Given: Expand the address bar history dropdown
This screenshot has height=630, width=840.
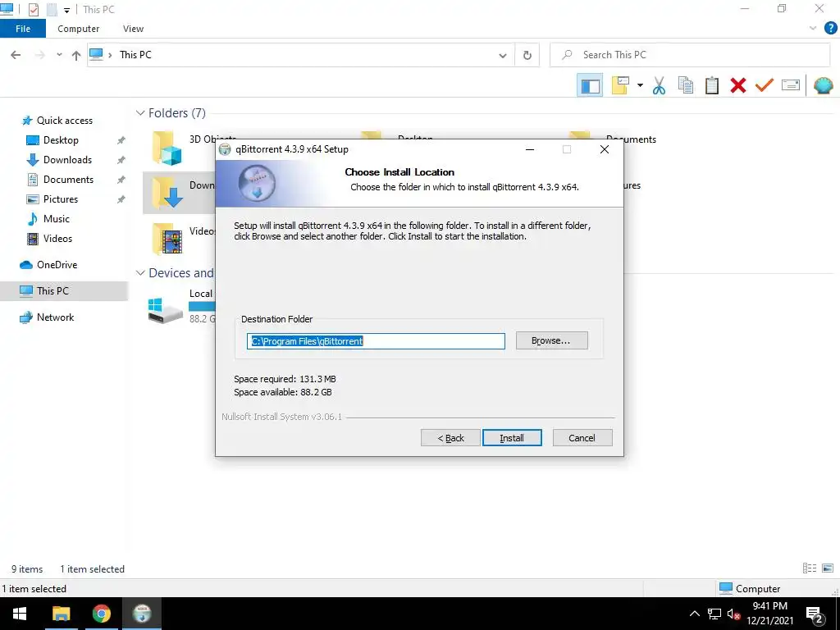Looking at the screenshot, I should (x=503, y=55).
